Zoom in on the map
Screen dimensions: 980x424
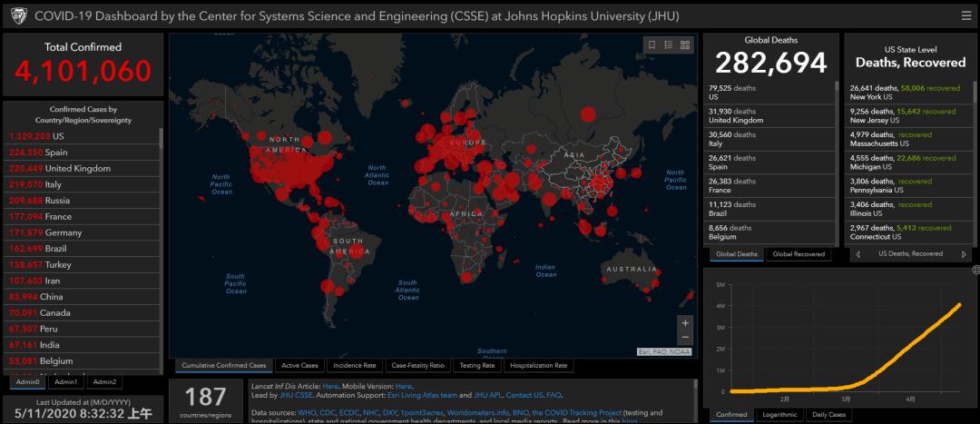[685, 323]
